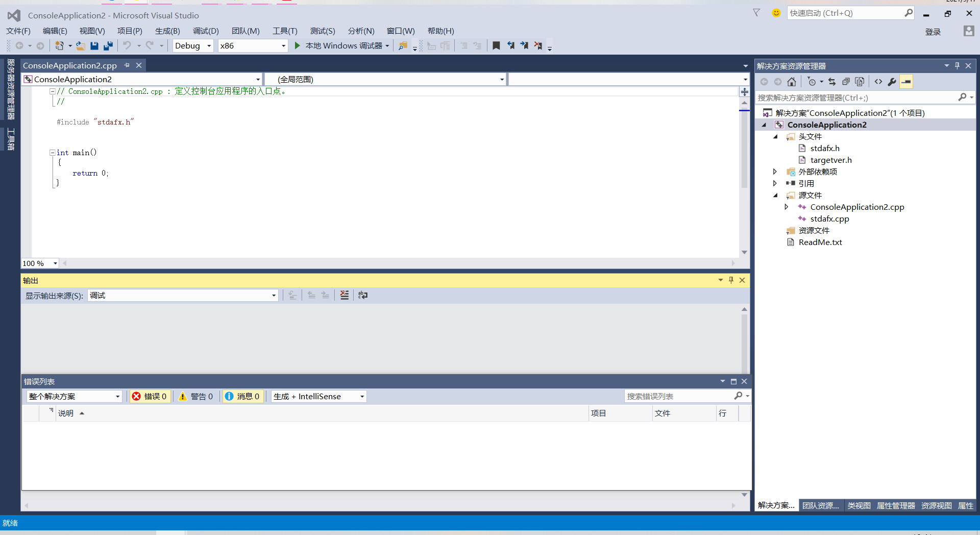980x535 pixels.
Task: Switch to the 团队资源... tab
Action: coord(820,505)
